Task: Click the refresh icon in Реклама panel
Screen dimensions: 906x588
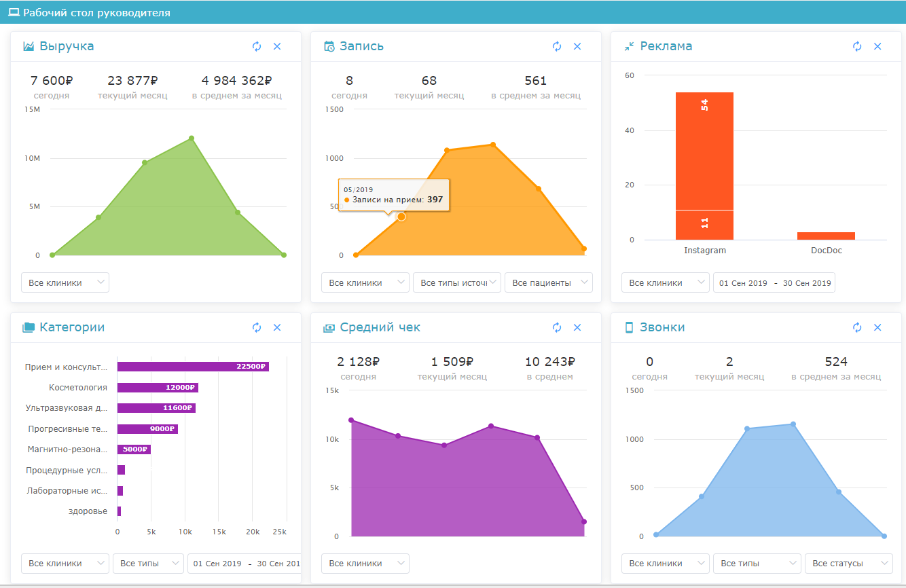Action: (857, 46)
